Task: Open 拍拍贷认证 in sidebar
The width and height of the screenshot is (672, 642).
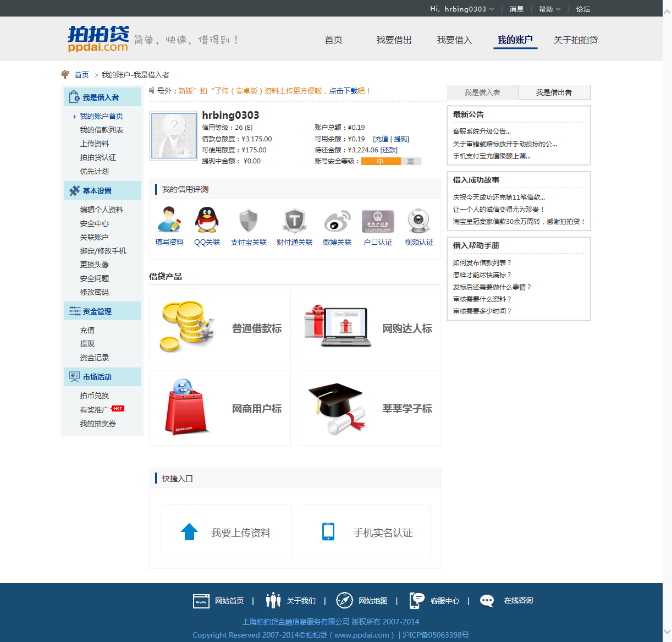Action: click(98, 157)
